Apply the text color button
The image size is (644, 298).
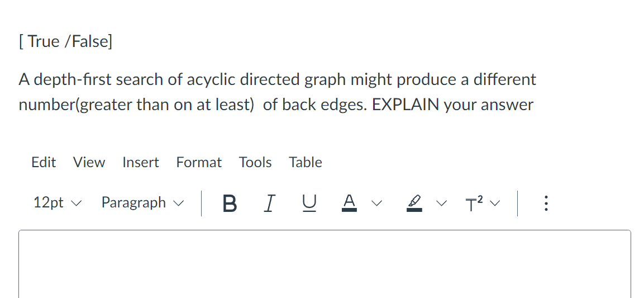coord(350,203)
